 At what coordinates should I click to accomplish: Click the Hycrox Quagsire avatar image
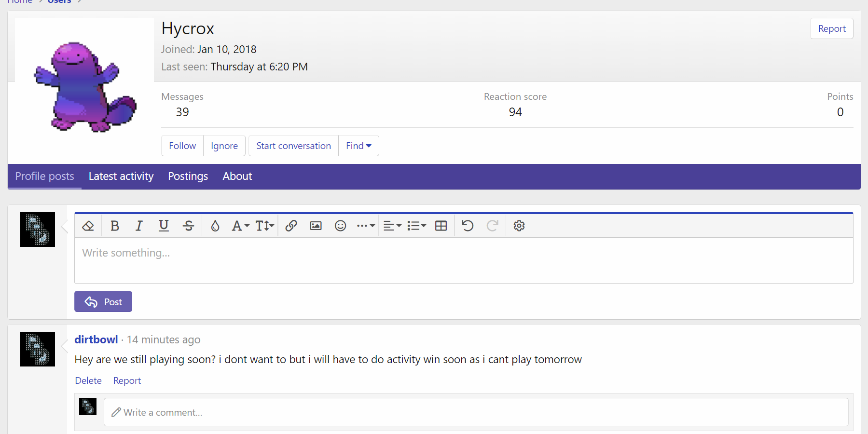[84, 87]
